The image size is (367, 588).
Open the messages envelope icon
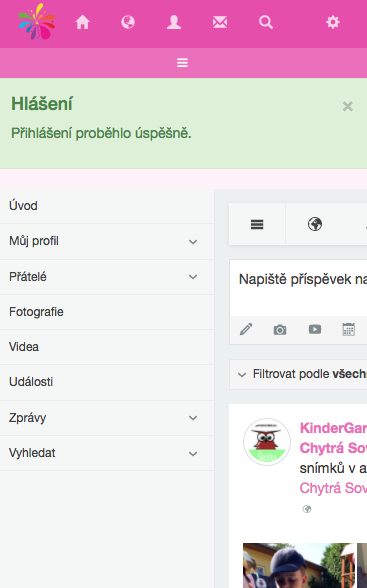(220, 22)
